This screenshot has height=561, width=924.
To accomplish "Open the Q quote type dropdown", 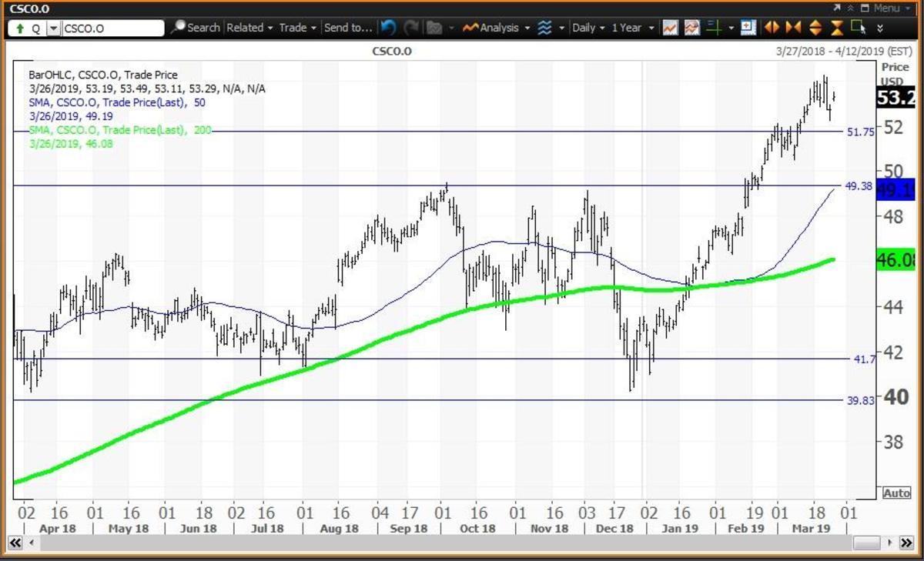I will pyautogui.click(x=53, y=28).
